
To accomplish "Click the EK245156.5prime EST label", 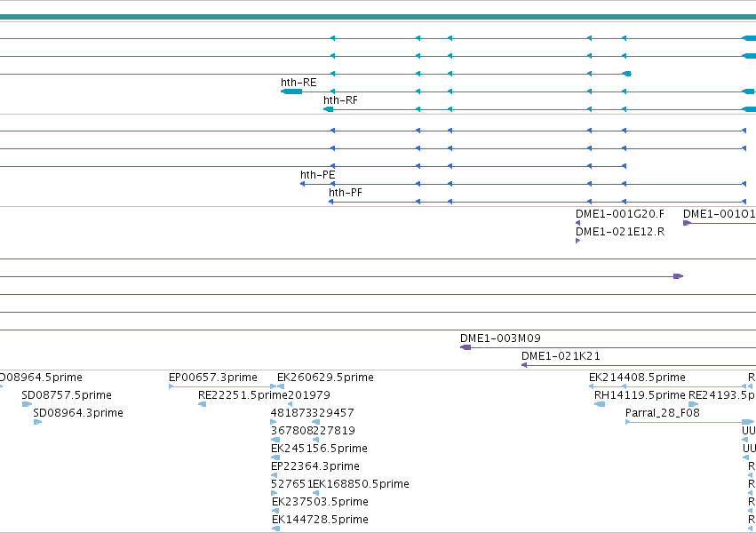I will pyautogui.click(x=319, y=449).
